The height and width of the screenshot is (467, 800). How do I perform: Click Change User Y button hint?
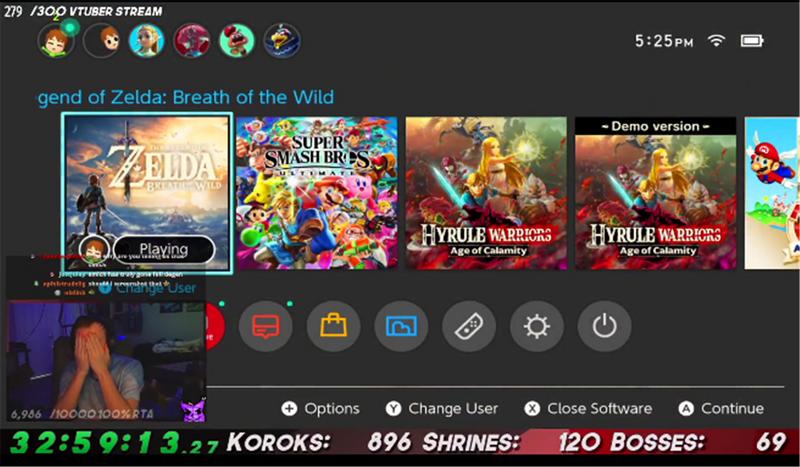tap(442, 408)
